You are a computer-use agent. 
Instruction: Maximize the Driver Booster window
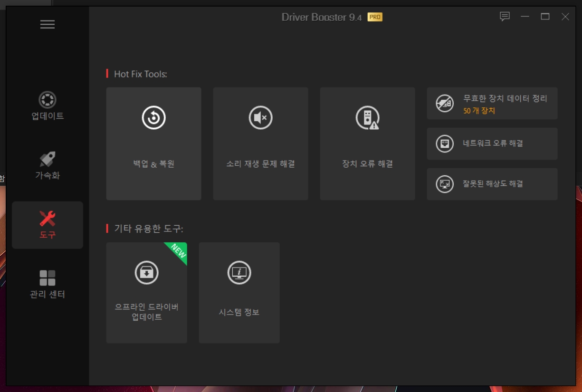pyautogui.click(x=545, y=17)
